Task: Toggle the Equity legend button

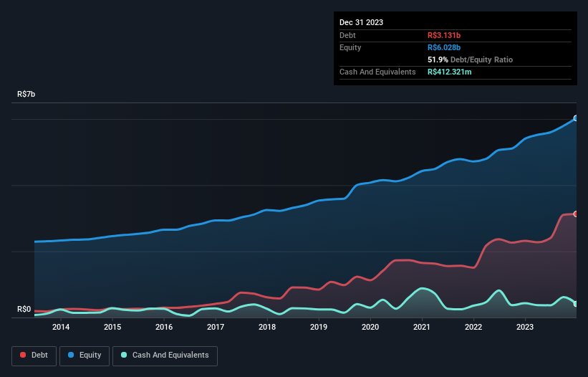Action: click(85, 355)
